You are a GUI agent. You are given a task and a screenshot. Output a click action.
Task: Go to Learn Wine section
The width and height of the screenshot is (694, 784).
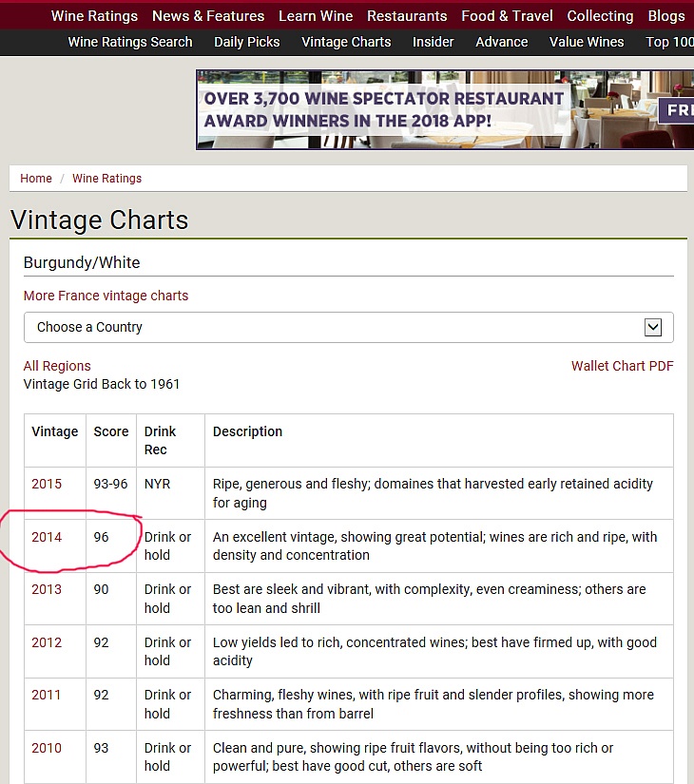(316, 16)
